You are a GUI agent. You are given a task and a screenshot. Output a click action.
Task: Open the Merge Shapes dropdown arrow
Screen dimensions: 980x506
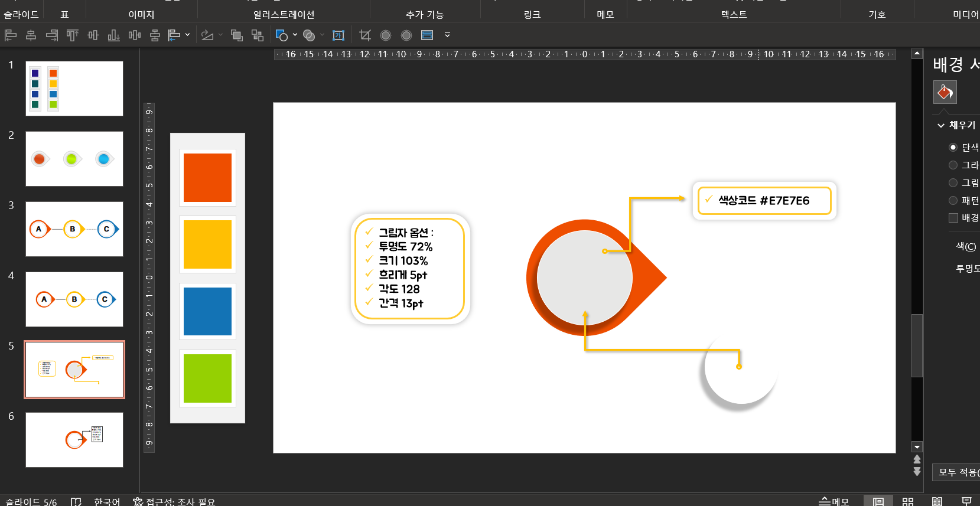point(323,35)
